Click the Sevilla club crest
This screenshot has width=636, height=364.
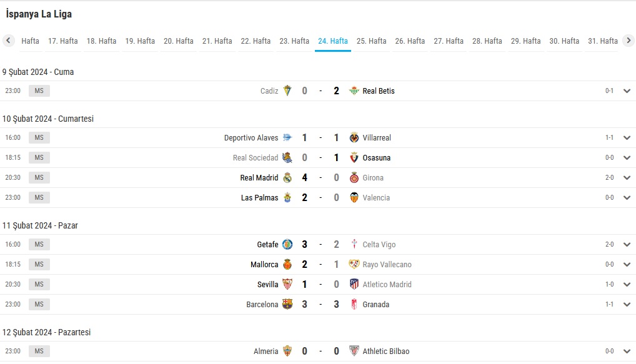pyautogui.click(x=287, y=284)
